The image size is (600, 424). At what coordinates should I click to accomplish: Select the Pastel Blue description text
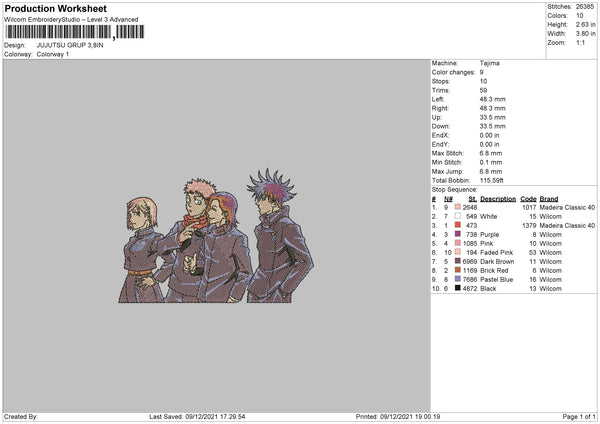coord(497,280)
